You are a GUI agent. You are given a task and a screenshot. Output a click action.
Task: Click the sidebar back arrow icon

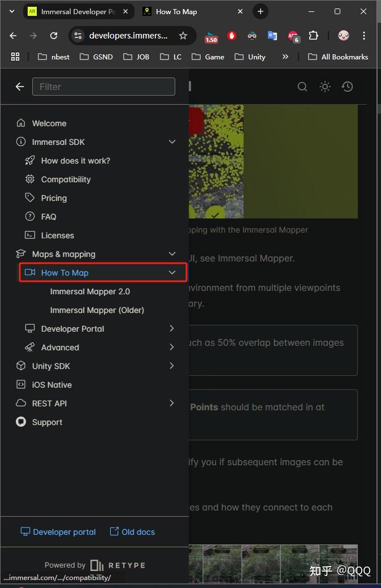coord(20,87)
